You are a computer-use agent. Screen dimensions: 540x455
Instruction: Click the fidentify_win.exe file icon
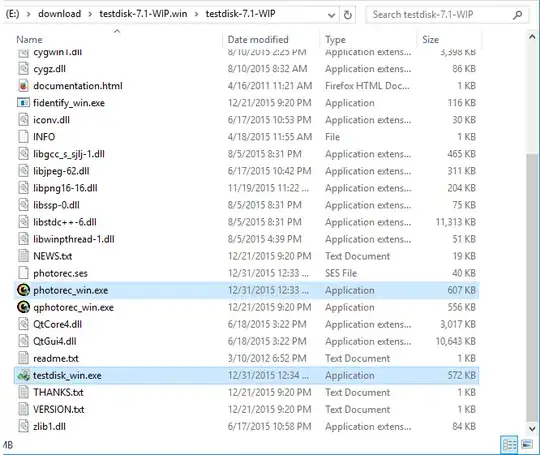click(23, 103)
